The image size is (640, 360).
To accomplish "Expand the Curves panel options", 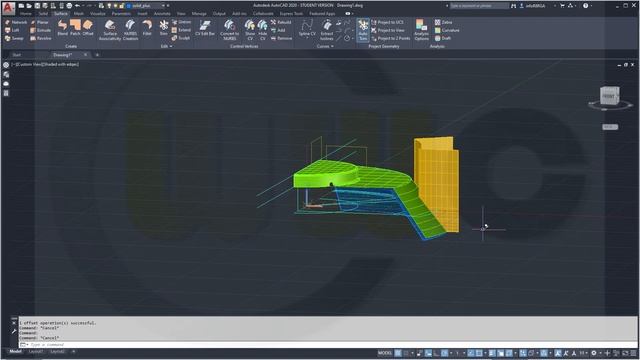I will [x=325, y=47].
